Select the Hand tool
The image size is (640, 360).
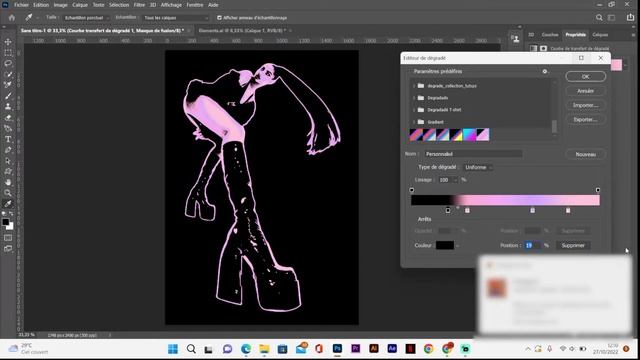click(x=8, y=182)
